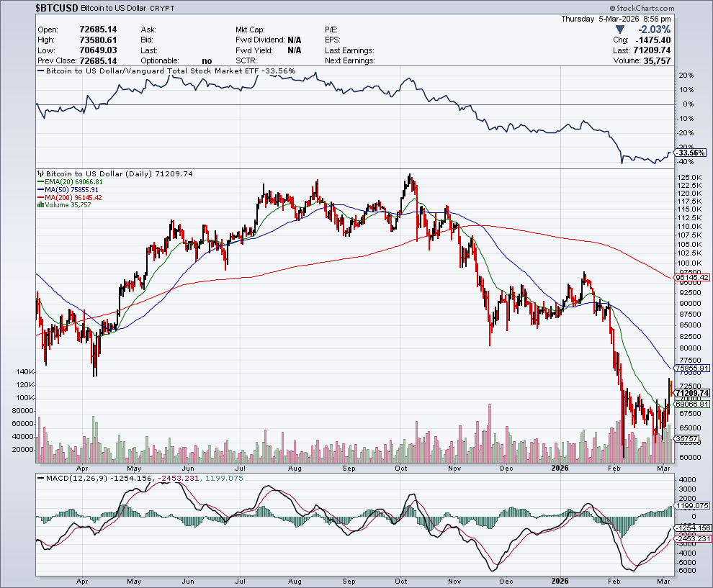
Task: Click the -33.56% relative performance tag
Action: [x=691, y=153]
